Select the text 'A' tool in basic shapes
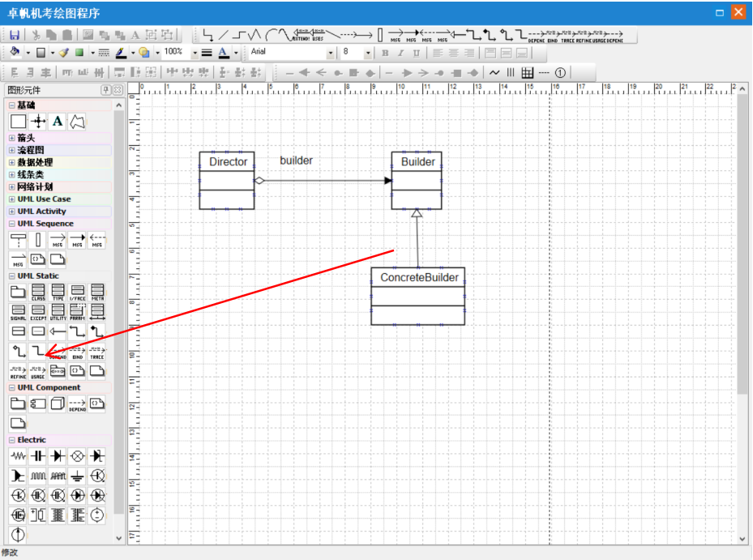753x560 pixels. (x=58, y=122)
